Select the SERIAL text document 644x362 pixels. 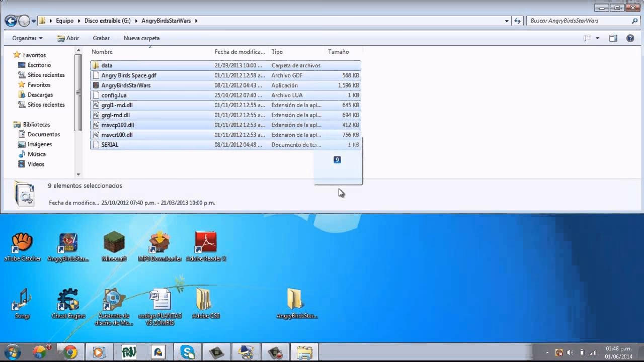(225, 145)
